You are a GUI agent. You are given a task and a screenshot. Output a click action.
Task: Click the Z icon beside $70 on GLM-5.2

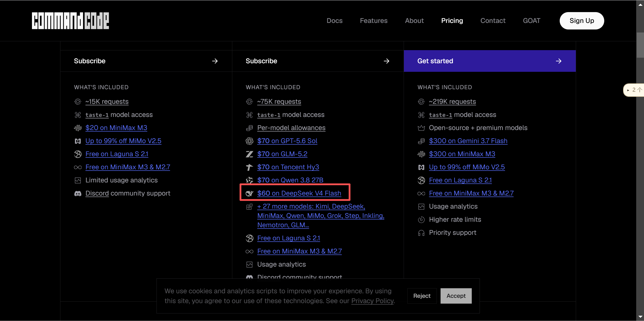tap(249, 154)
